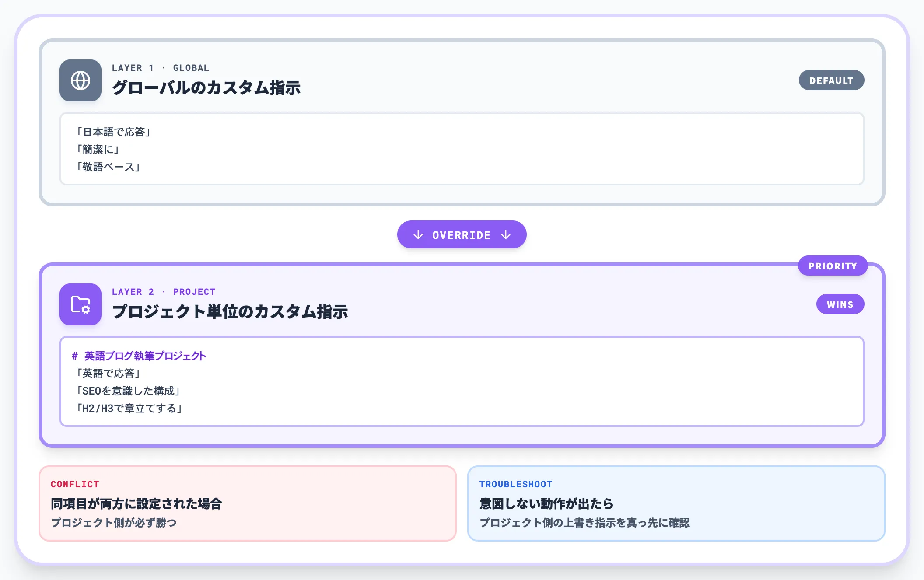
Task: Select the 'LAYER 1 · GLOBAL' label
Action: (161, 68)
